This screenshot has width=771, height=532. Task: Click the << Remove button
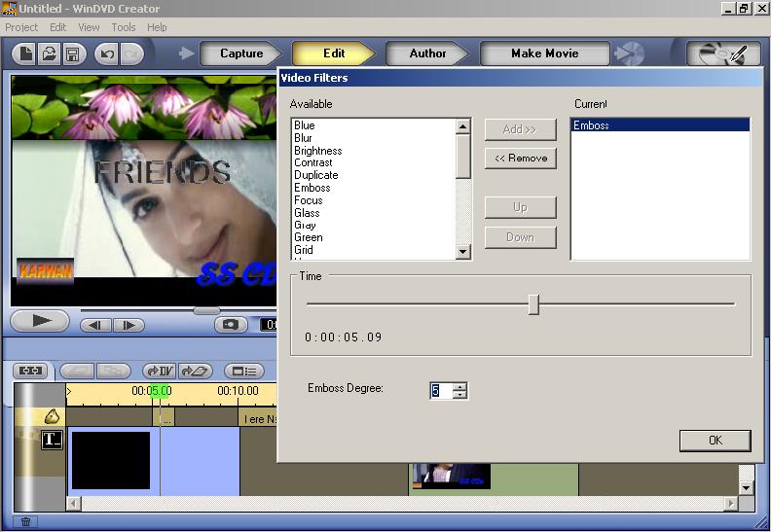click(x=520, y=159)
